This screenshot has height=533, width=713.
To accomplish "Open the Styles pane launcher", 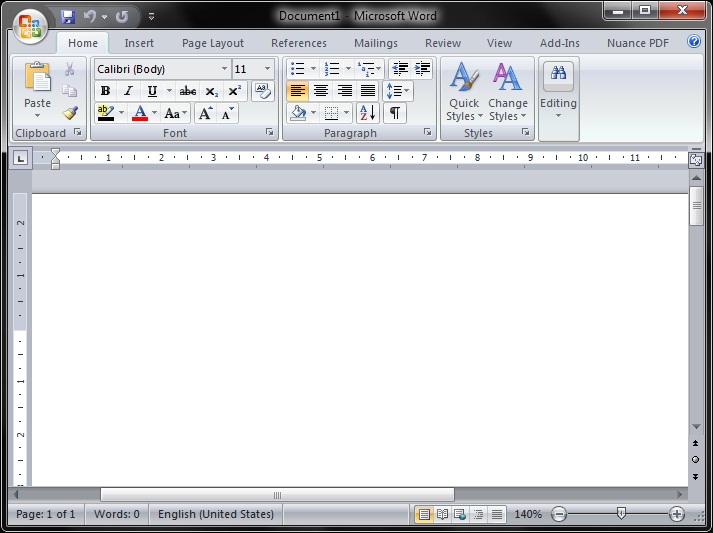I will point(526,132).
